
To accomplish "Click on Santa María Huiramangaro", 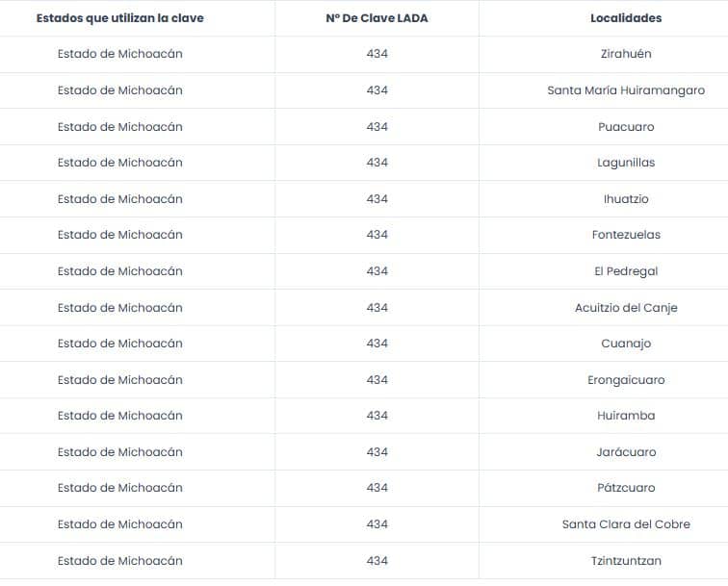I will coord(626,90).
